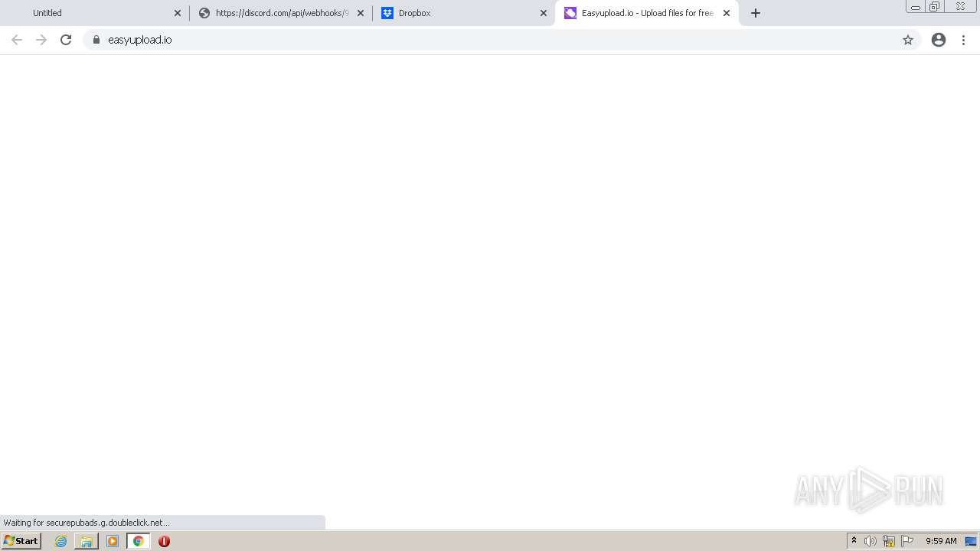Show desktop via tray monitor icon
Image resolution: width=980 pixels, height=551 pixels.
coord(971,541)
